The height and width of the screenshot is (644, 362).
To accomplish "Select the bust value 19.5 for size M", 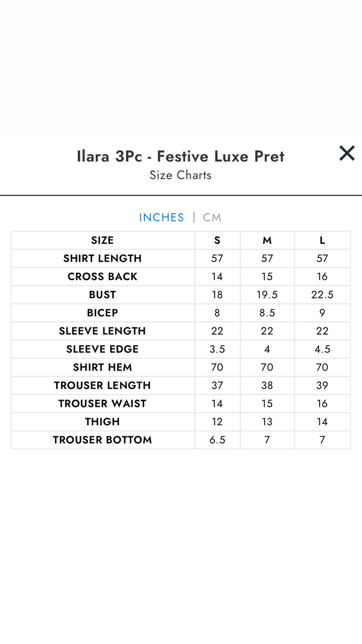I will (x=267, y=294).
